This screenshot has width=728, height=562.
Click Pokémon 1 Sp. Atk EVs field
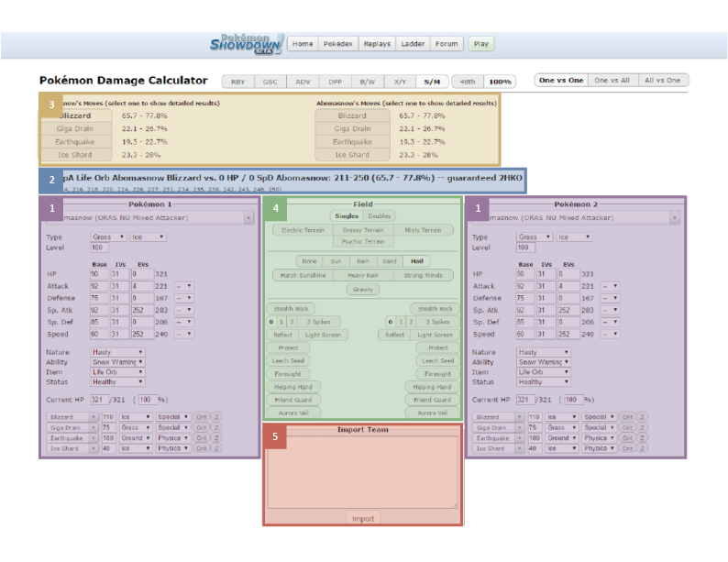[142, 310]
